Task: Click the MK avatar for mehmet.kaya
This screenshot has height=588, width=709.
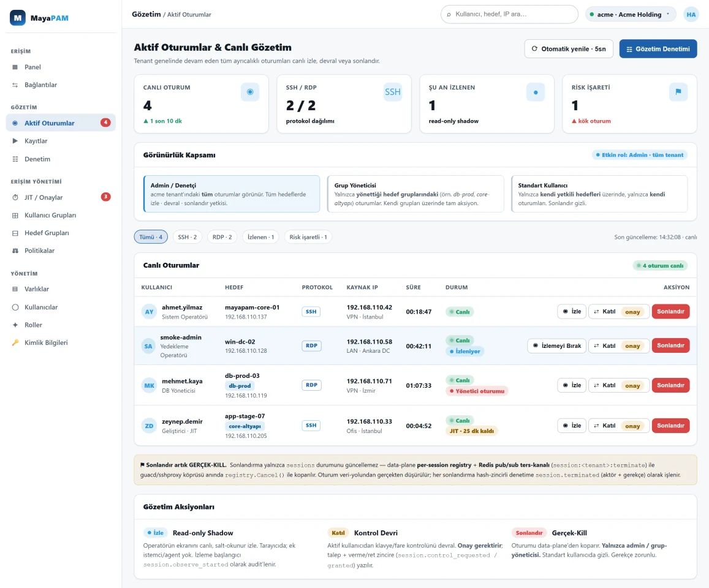Action: (150, 385)
